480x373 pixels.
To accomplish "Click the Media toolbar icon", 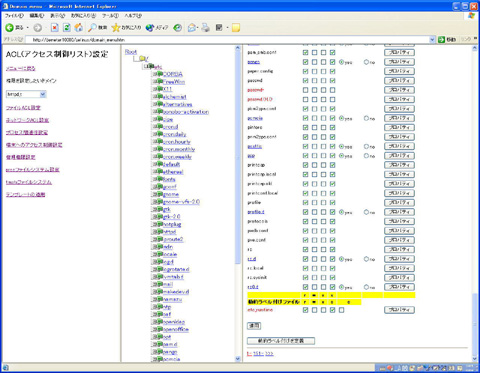I will (x=150, y=28).
